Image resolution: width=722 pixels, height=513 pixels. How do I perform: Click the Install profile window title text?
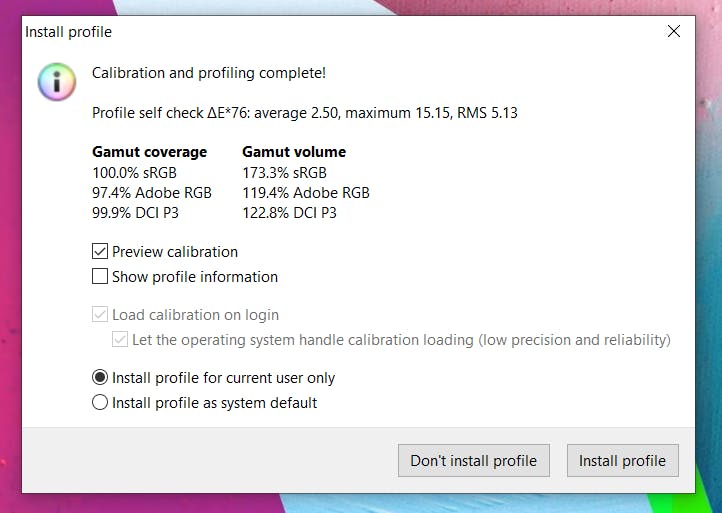click(x=69, y=32)
